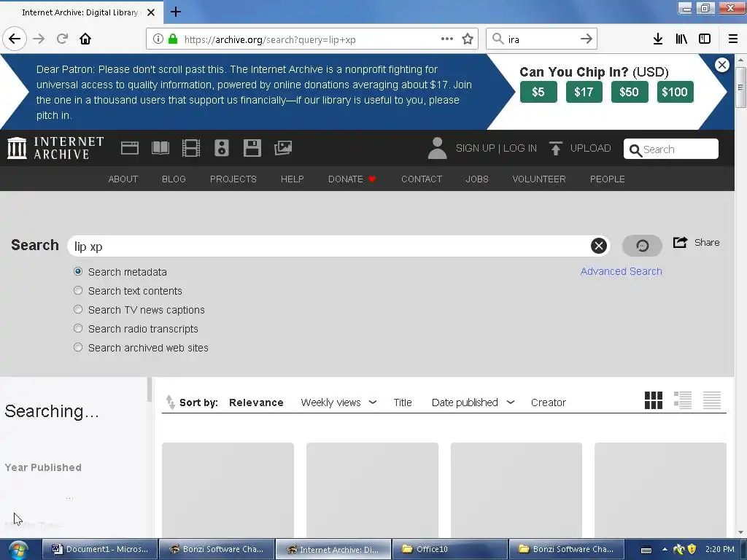
Task: Open the Software floppy disk icon
Action: [252, 148]
